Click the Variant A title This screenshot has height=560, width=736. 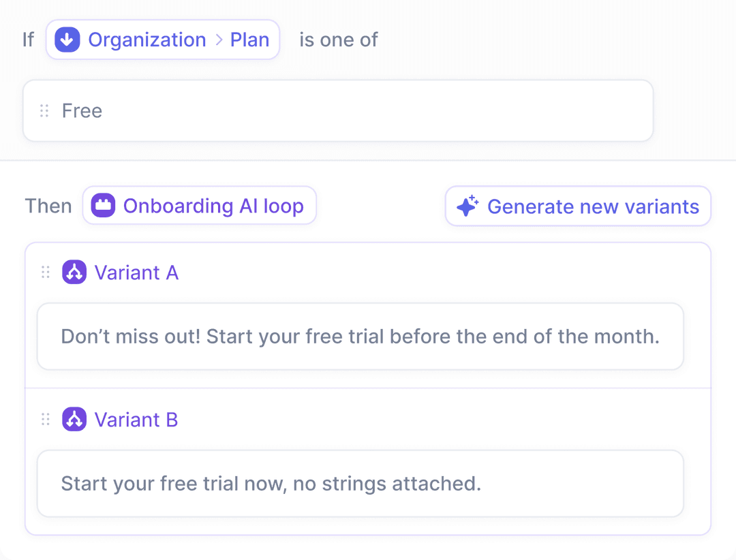point(137,272)
